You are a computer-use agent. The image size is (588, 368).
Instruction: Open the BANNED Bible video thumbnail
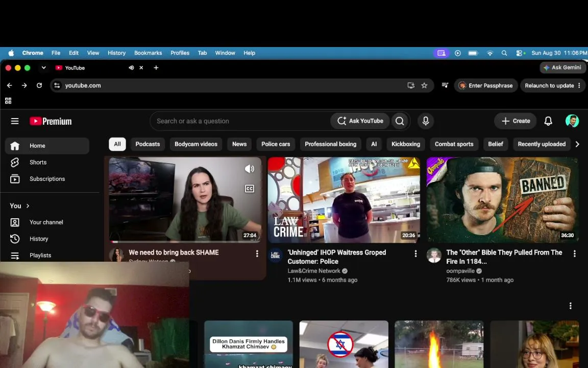[x=502, y=200]
